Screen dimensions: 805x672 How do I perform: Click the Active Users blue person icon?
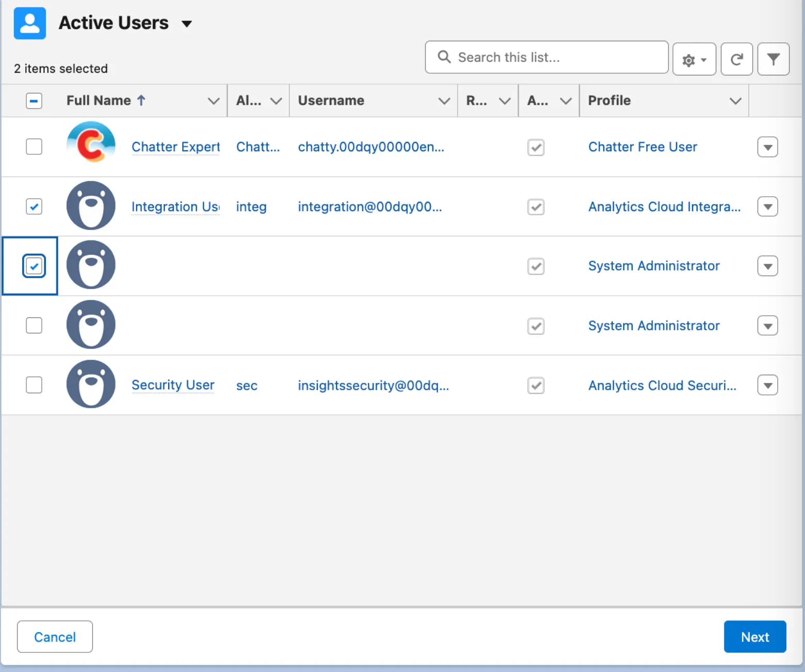tap(30, 23)
